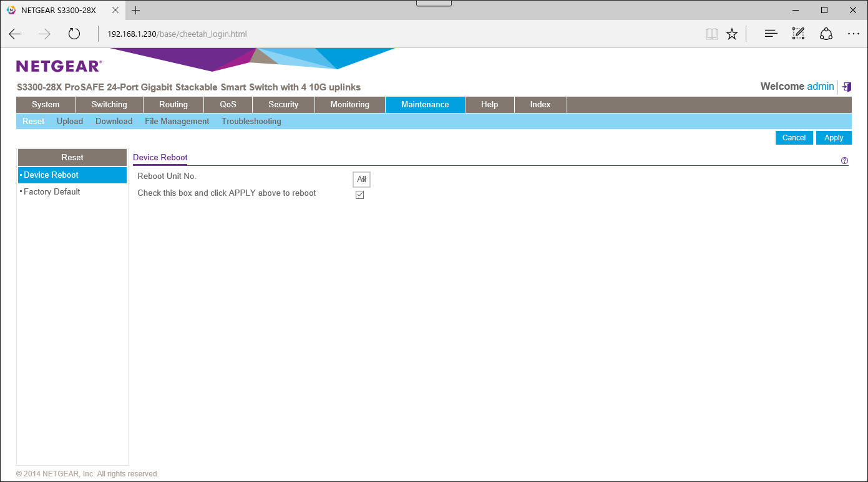Open the System menu tab
Viewport: 868px width, 482px height.
coord(46,105)
